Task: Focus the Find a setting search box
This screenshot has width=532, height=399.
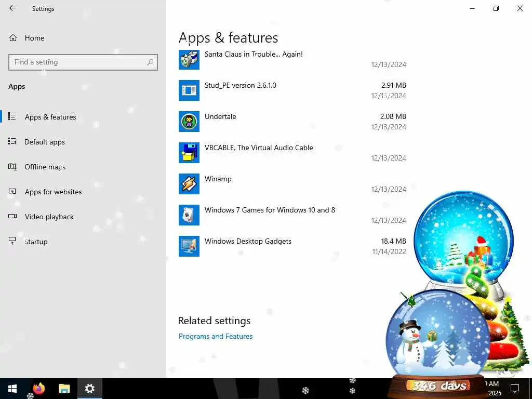Action: pos(83,62)
